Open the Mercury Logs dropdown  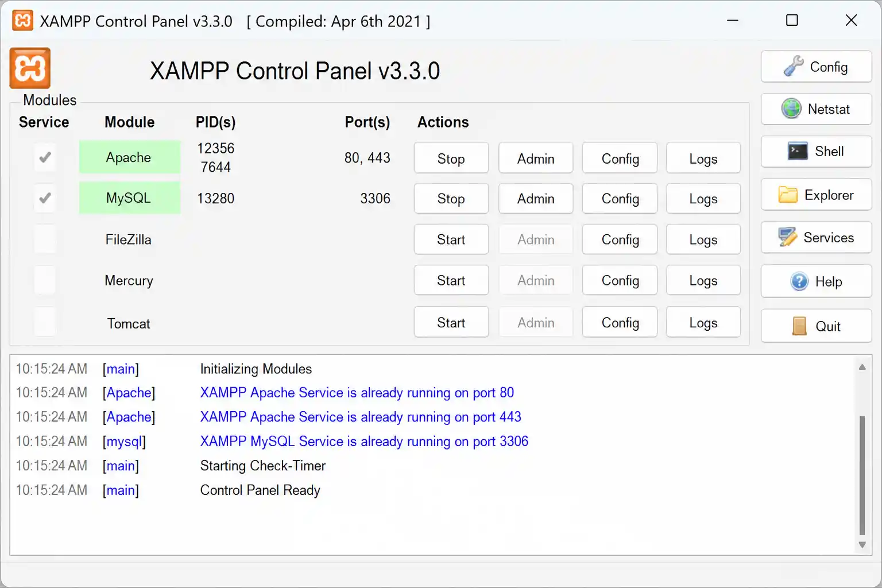point(703,280)
